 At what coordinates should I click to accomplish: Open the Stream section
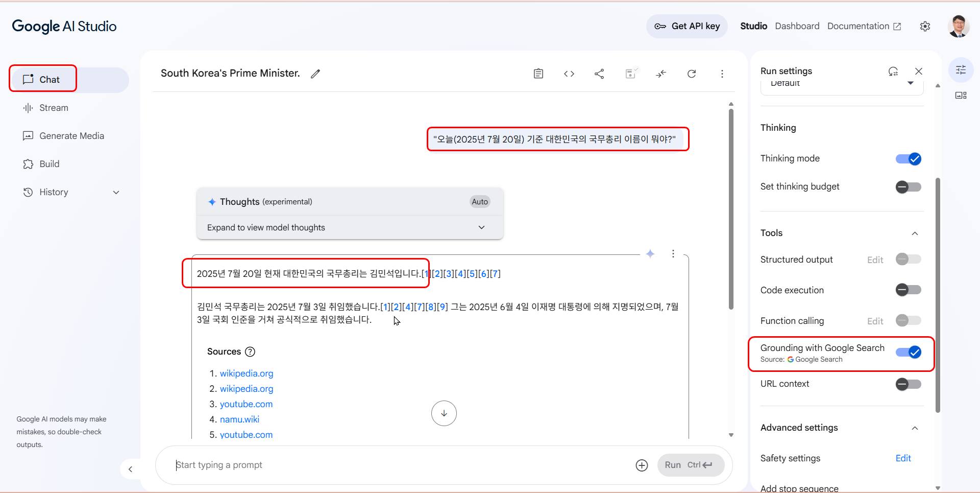pyautogui.click(x=69, y=108)
